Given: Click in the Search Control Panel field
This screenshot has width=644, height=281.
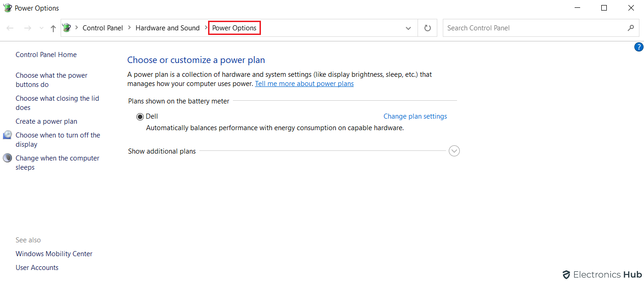Looking at the screenshot, I should [x=533, y=28].
